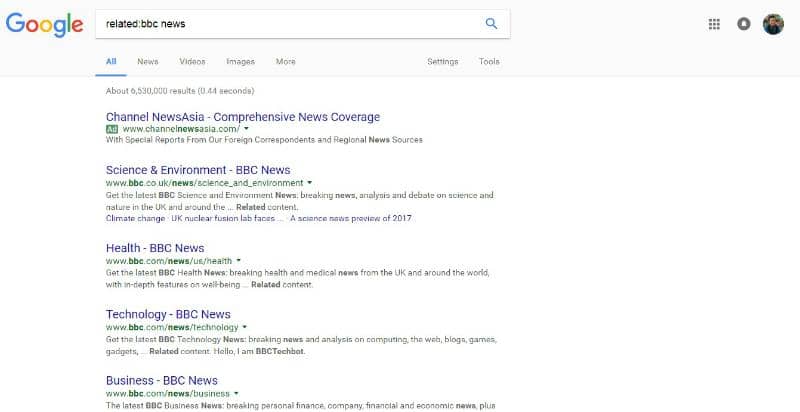The image size is (800, 412).
Task: Click the www.bbc.com/news/technology URL text
Action: tap(172, 327)
